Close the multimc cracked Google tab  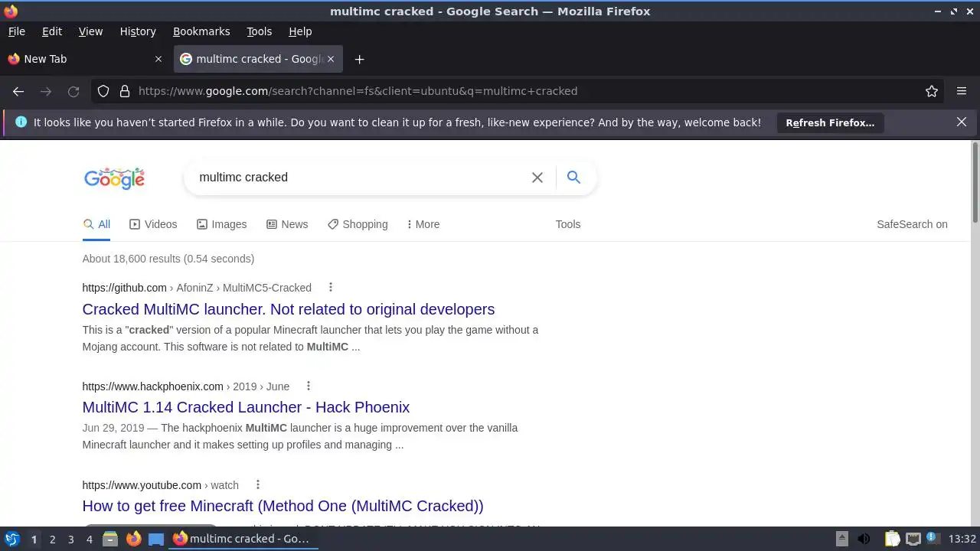tap(331, 59)
